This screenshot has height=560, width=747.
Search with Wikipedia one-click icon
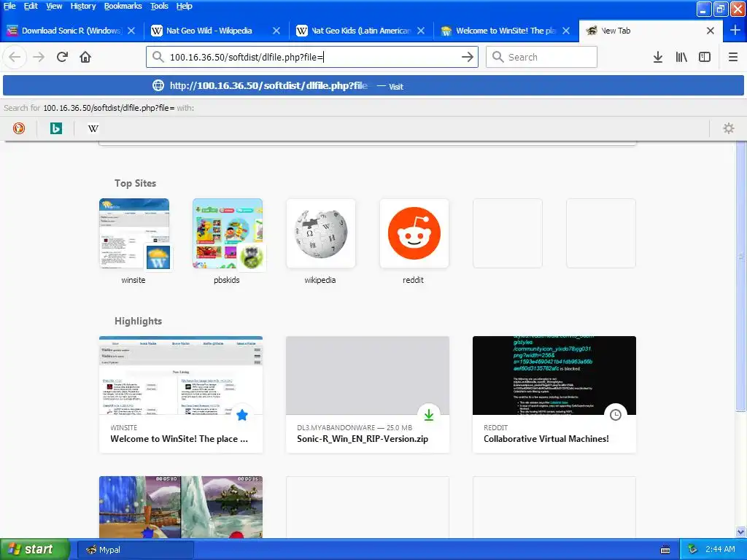click(93, 128)
